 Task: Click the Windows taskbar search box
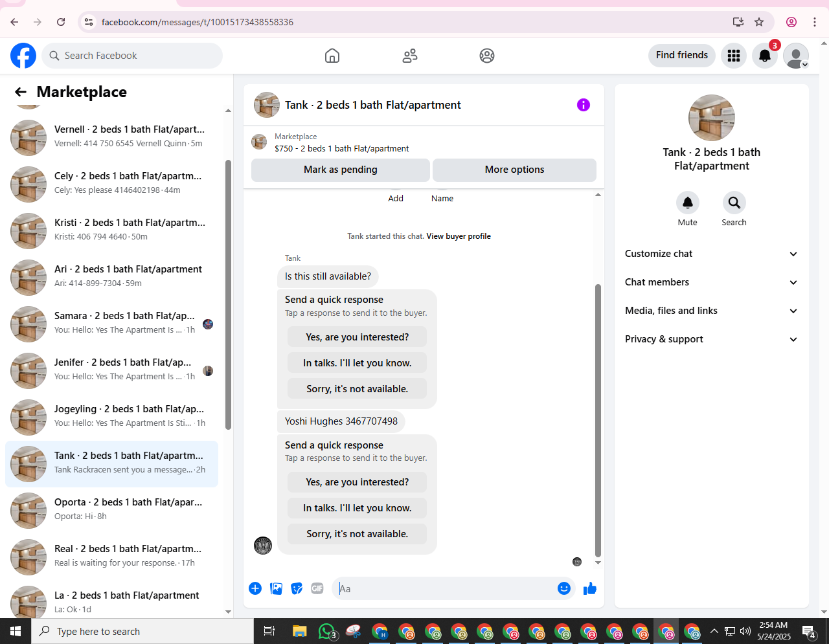pyautogui.click(x=142, y=631)
